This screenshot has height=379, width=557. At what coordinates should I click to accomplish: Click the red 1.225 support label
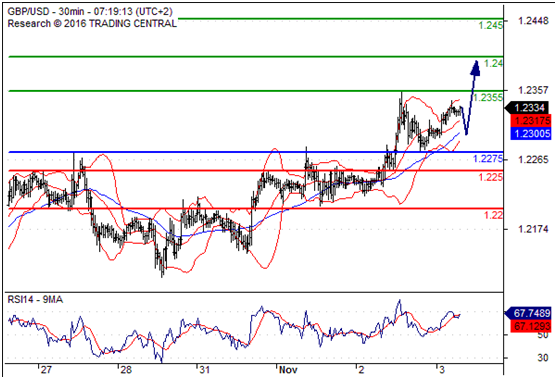pyautogui.click(x=491, y=177)
